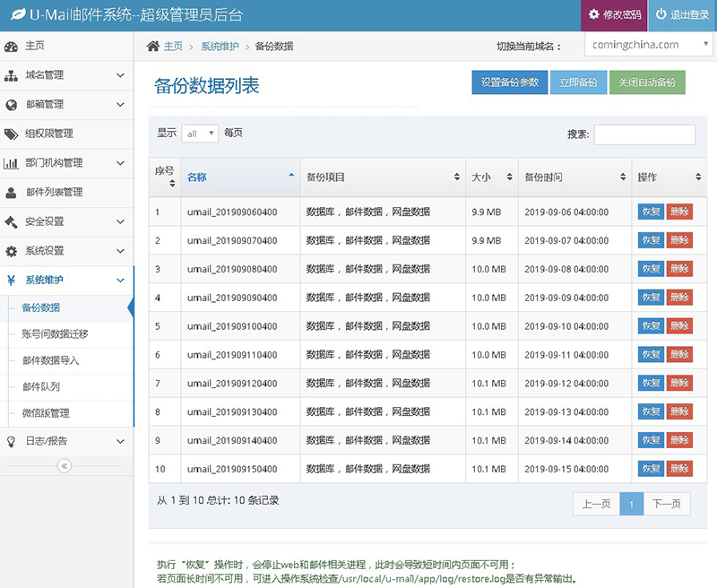Click the 主页 breadcrumb link
This screenshot has width=717, height=588.
coord(173,47)
